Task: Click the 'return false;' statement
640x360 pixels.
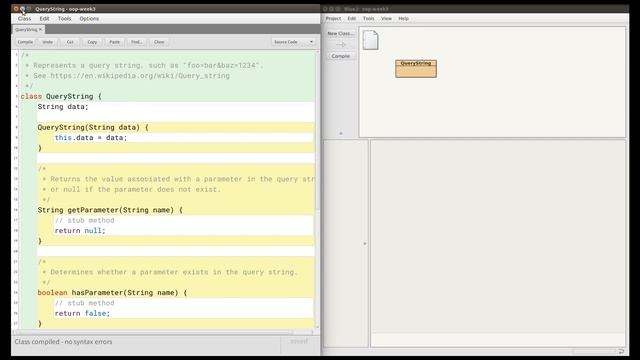Action: 82,313
